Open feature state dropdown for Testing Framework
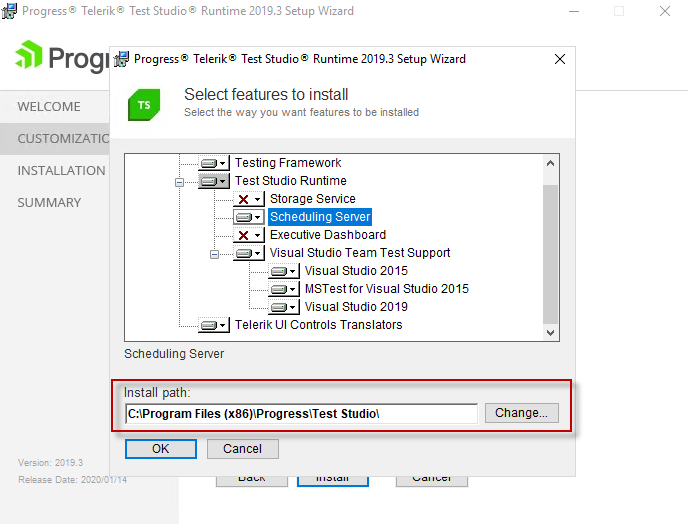The height and width of the screenshot is (524, 688). click(214, 163)
